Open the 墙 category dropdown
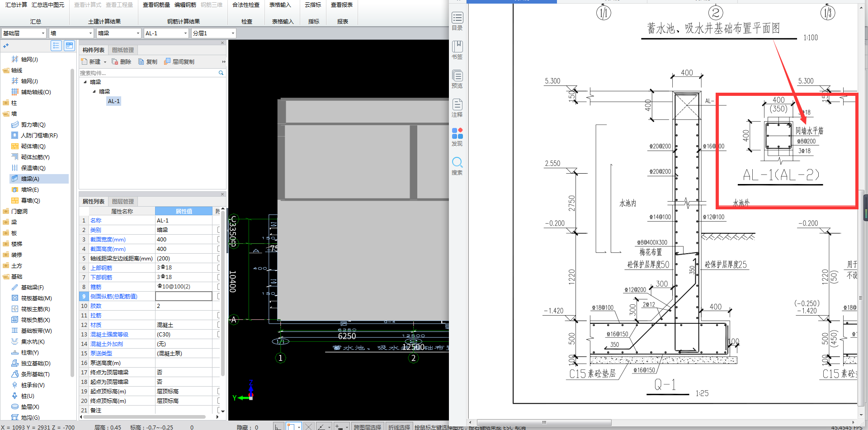 (x=71, y=33)
